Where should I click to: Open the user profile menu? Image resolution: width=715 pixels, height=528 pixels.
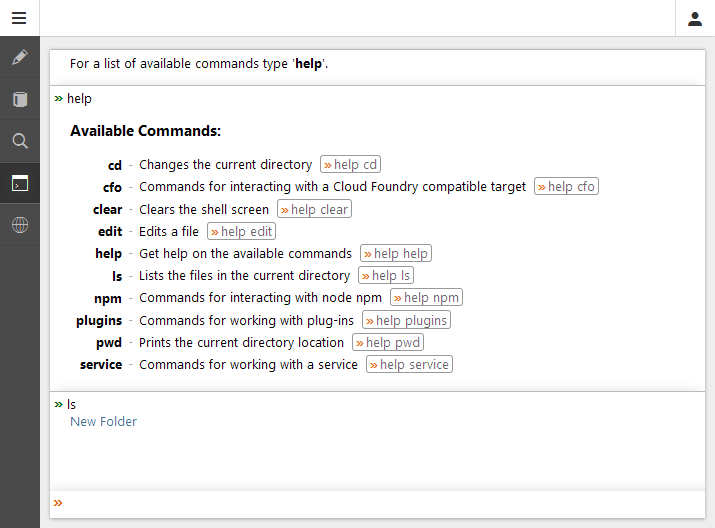tap(695, 18)
